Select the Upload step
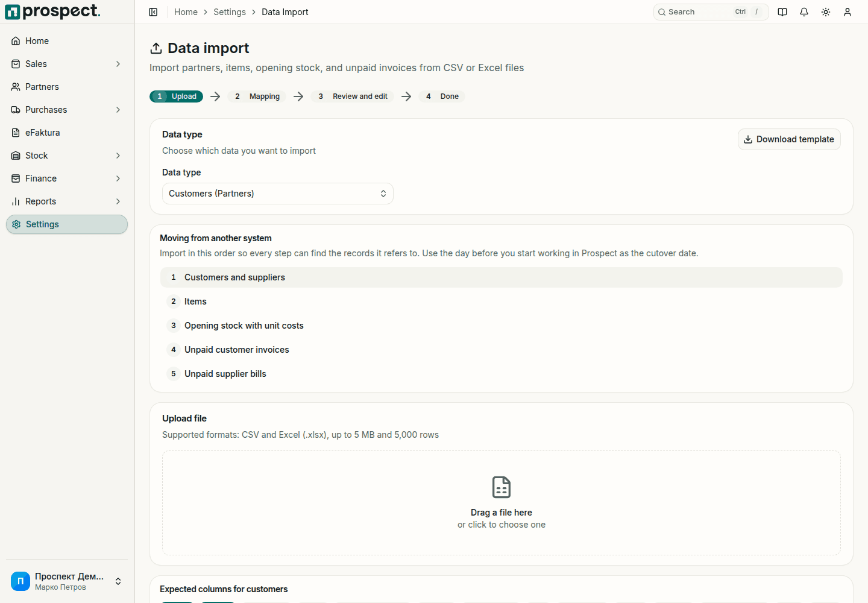 tap(177, 96)
